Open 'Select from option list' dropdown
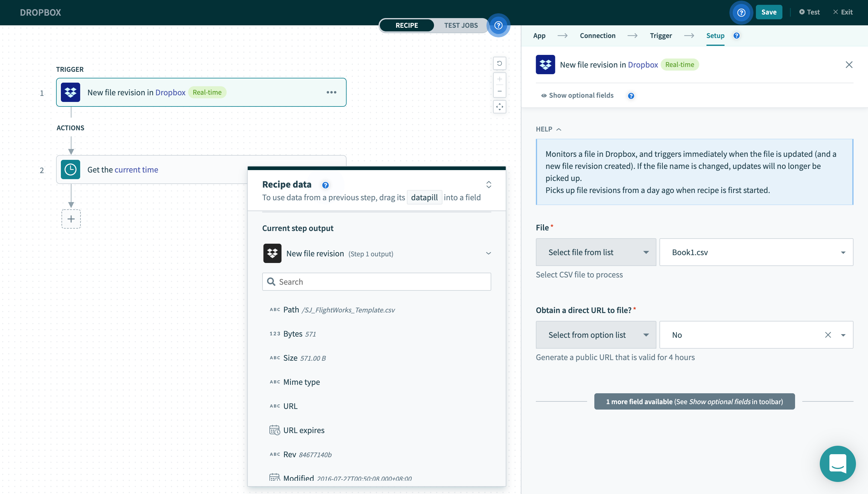 (x=596, y=335)
